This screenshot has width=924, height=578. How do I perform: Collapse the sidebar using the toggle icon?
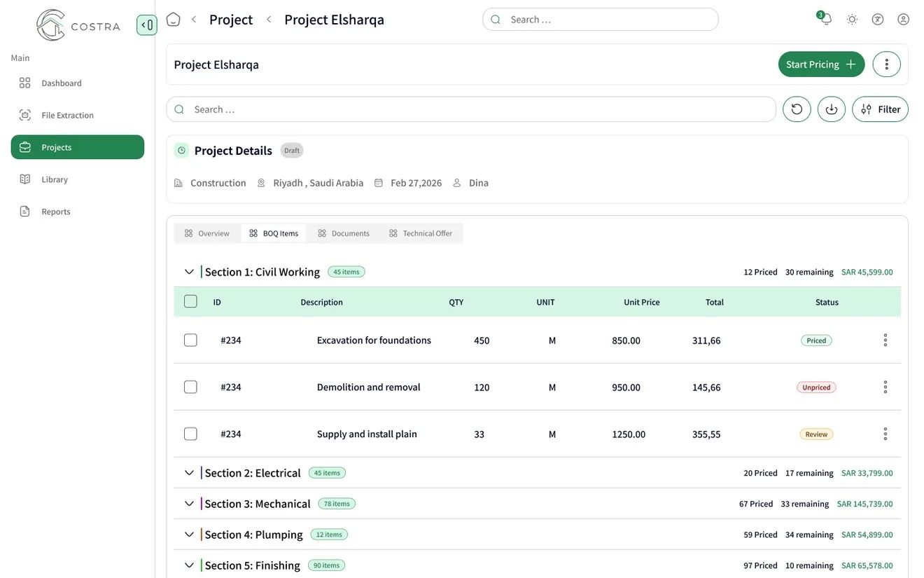click(x=146, y=25)
